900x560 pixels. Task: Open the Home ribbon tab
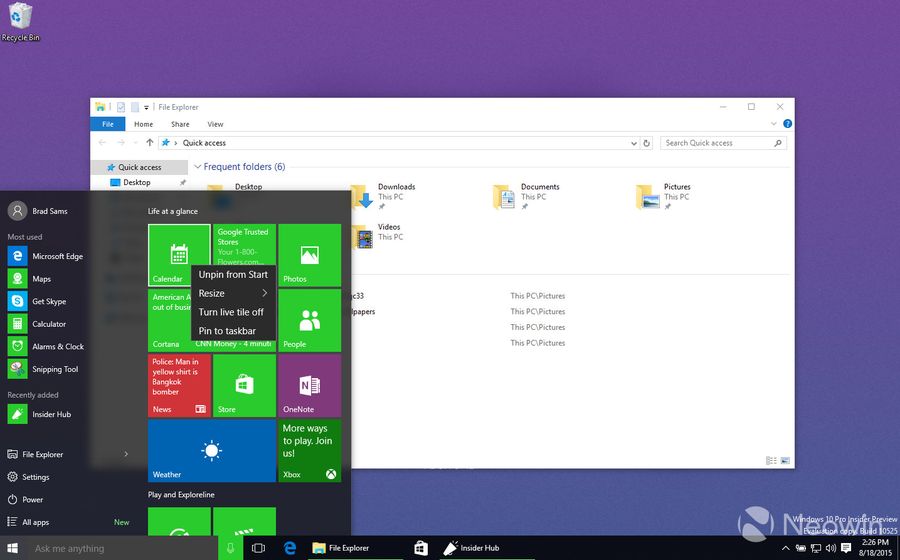143,124
